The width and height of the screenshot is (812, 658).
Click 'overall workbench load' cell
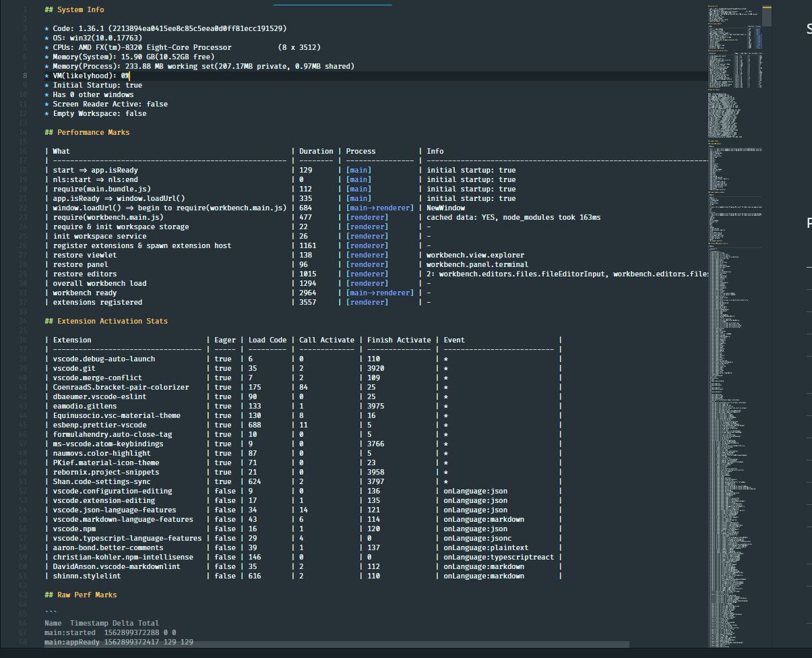(99, 283)
